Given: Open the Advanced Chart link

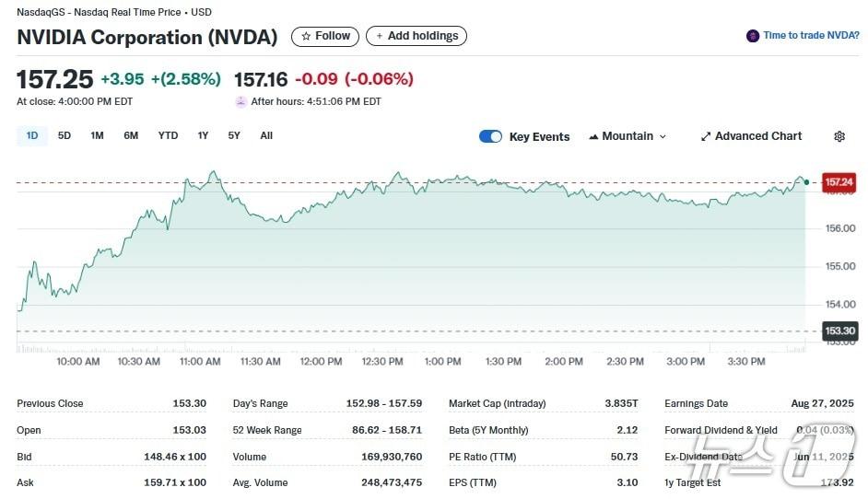Looking at the screenshot, I should coord(758,136).
